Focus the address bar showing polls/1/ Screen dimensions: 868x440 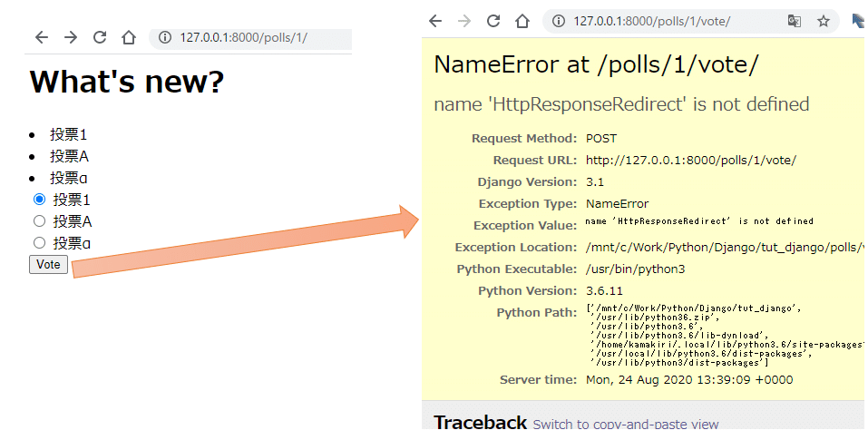(x=254, y=37)
